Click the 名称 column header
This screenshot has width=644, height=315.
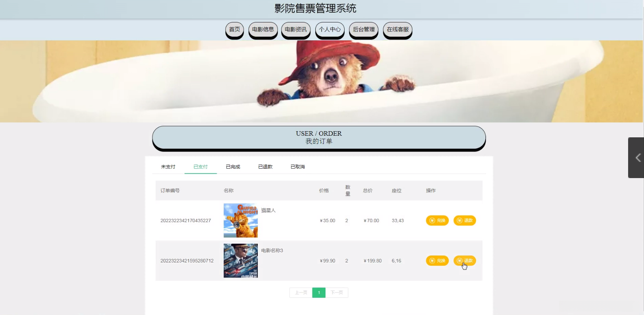click(x=229, y=191)
